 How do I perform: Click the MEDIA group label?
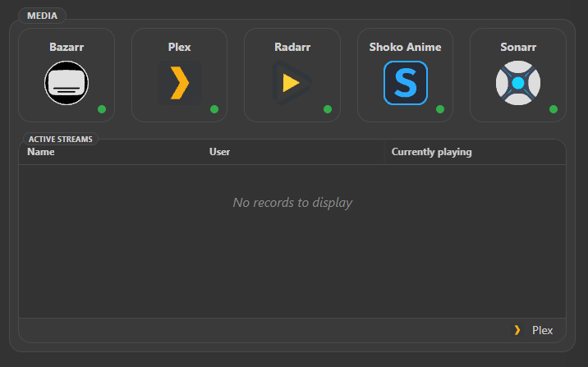point(42,16)
